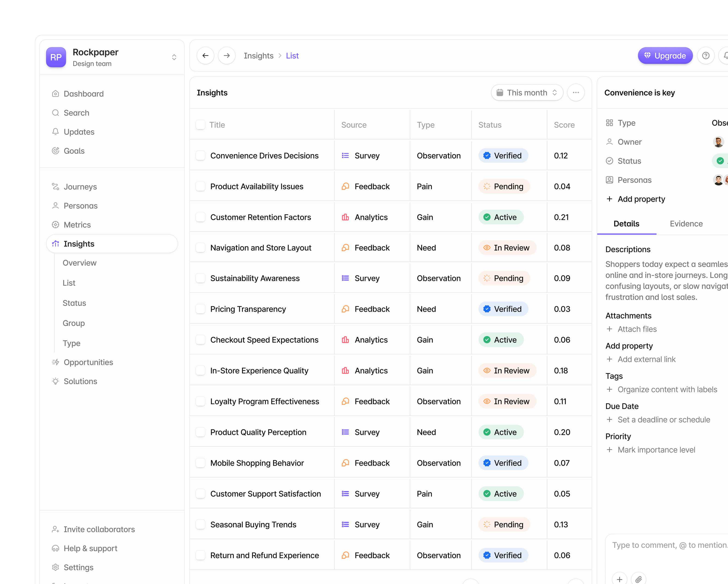
Task: Click the plus icon in comment box
Action: tap(619, 579)
